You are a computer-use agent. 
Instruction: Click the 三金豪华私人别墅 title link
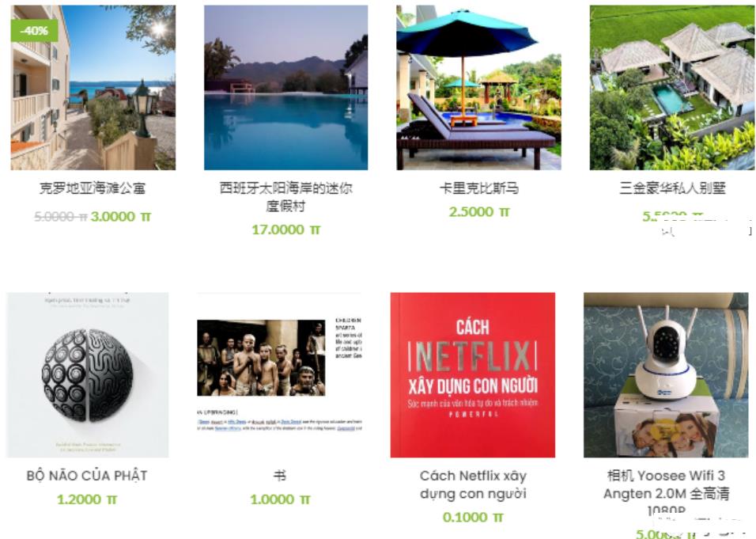click(x=672, y=188)
